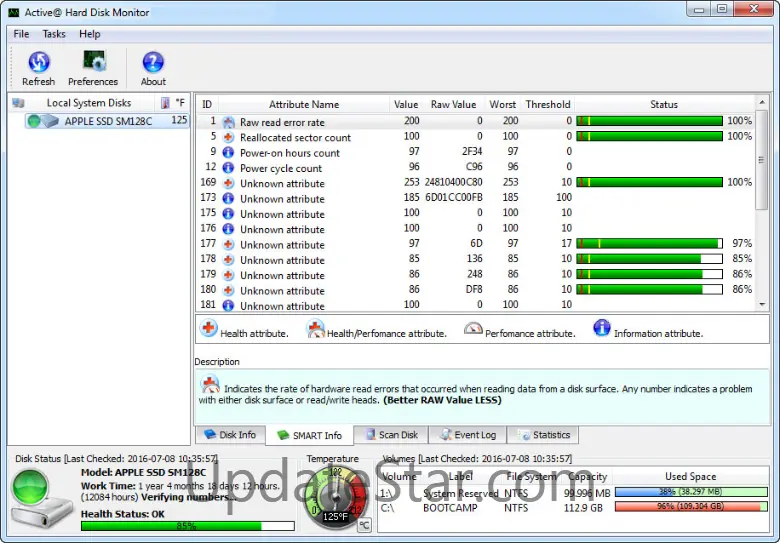Sort by the Worst column header
Screen dimensions: 780x543
click(502, 104)
